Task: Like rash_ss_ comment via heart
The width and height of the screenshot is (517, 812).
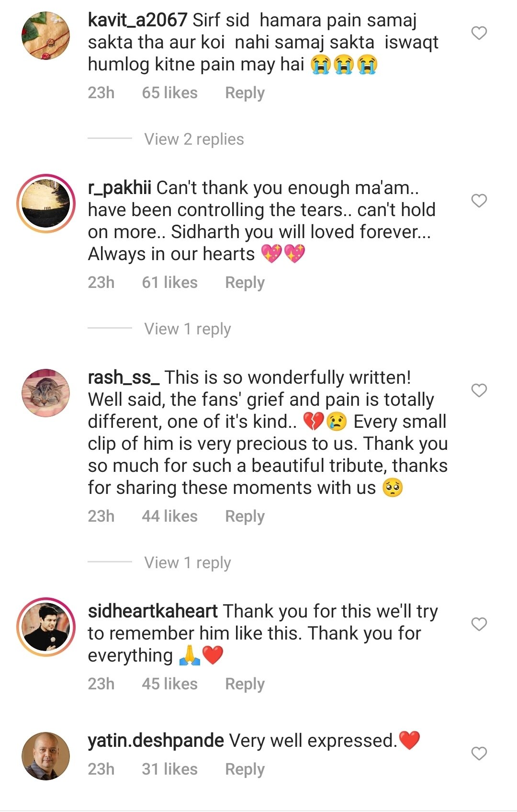Action: [x=479, y=390]
